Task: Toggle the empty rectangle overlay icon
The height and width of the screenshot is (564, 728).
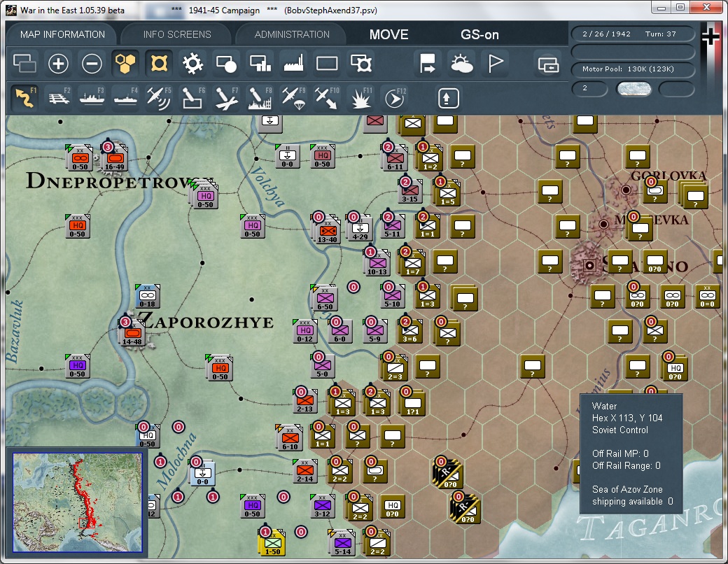Action: click(327, 64)
